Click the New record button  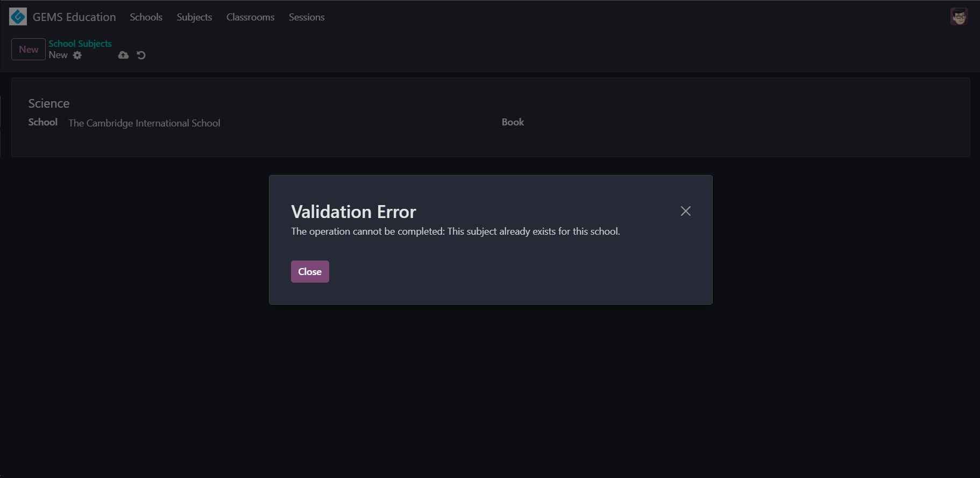point(29,50)
